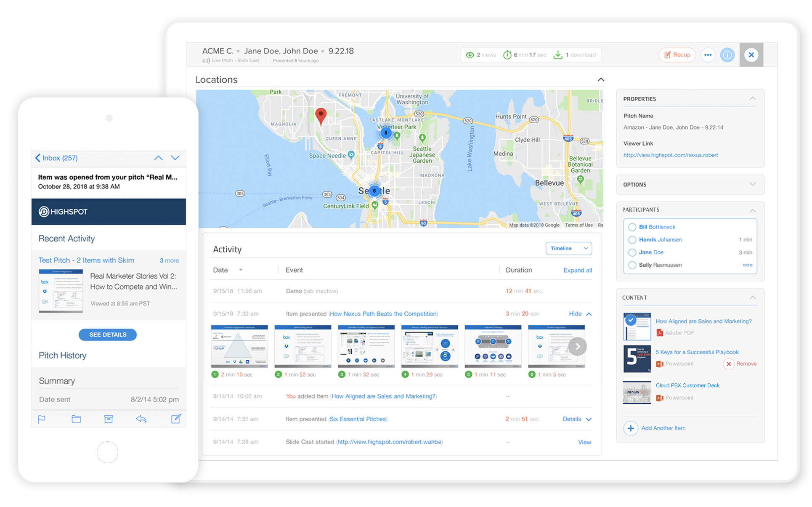Click the flag icon in phone toolbar

pos(42,419)
